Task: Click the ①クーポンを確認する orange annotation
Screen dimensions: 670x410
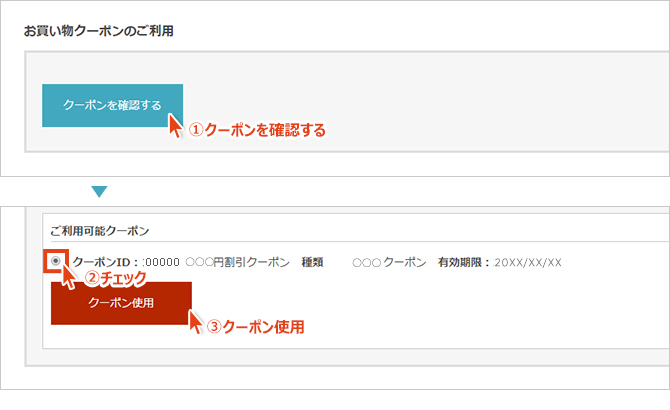Action: [x=258, y=130]
